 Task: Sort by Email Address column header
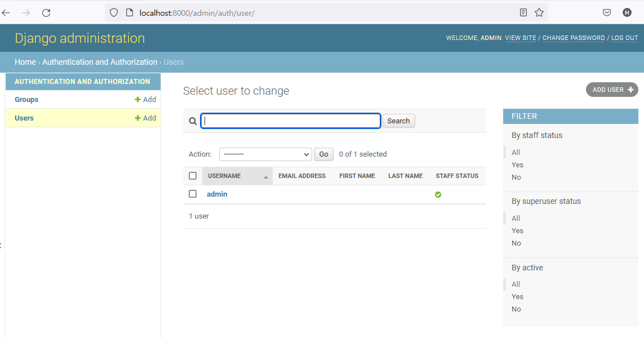[302, 176]
